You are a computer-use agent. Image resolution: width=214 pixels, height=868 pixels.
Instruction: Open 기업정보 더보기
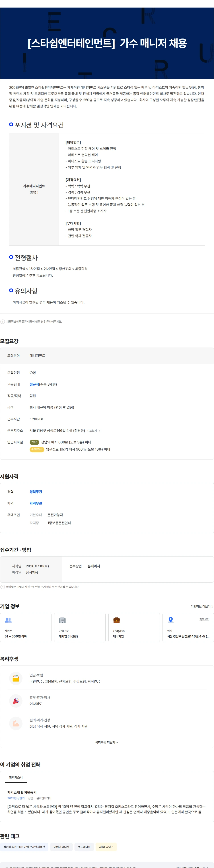pos(200,607)
